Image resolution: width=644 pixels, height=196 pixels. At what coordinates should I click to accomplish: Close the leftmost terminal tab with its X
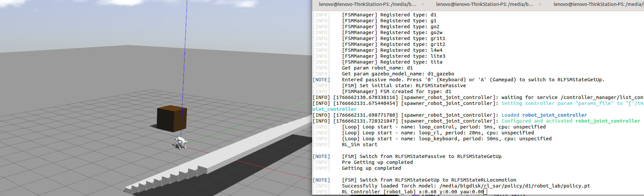(x=423, y=4)
